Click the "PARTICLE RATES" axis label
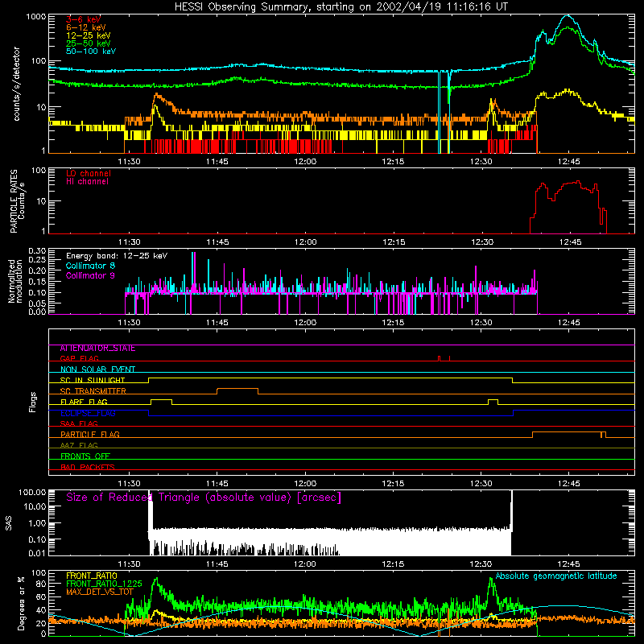 pyautogui.click(x=14, y=200)
